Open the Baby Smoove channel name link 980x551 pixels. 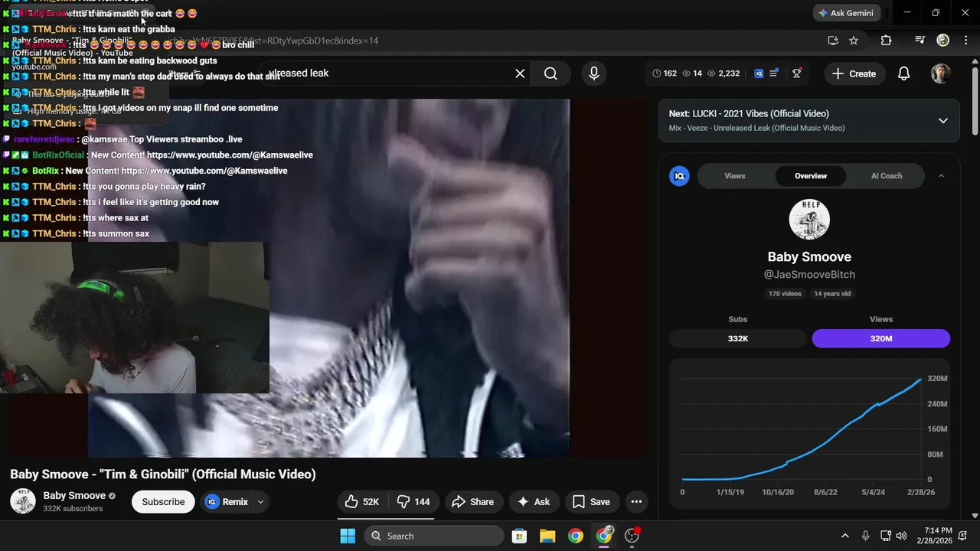click(74, 496)
